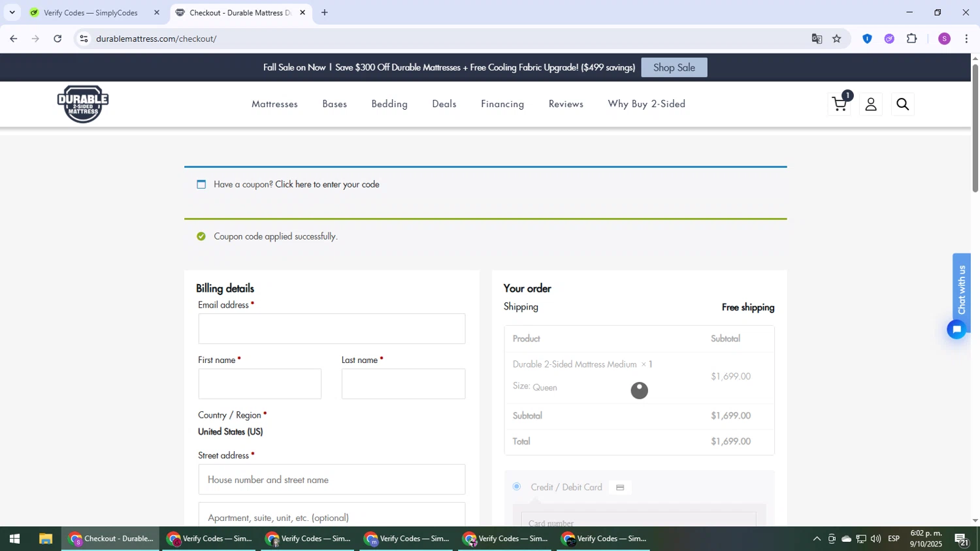Show hidden system tray icons

coord(817,539)
